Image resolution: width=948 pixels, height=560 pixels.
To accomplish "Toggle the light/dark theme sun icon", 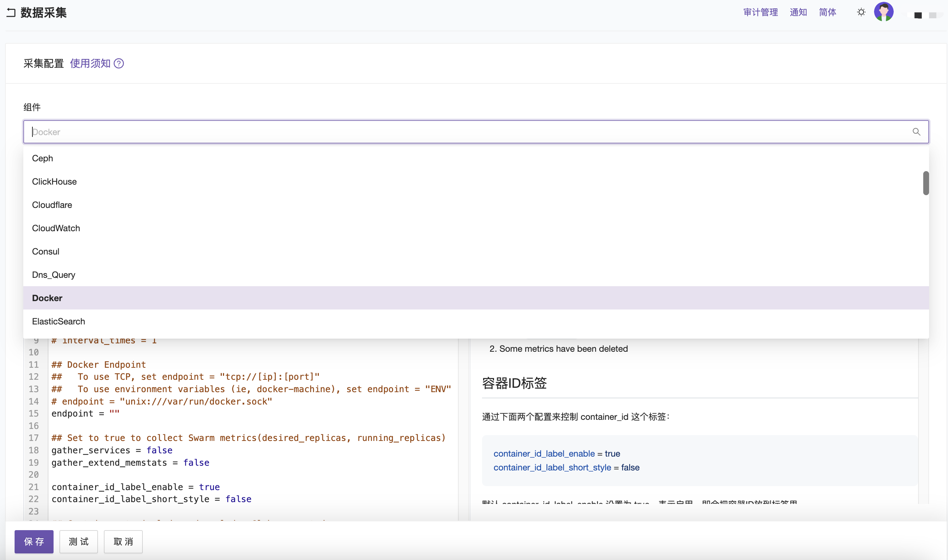I will [861, 12].
